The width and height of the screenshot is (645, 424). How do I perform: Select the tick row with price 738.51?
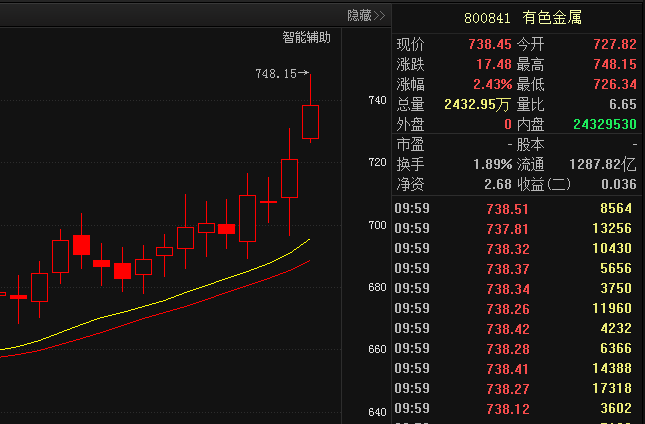[515, 208]
